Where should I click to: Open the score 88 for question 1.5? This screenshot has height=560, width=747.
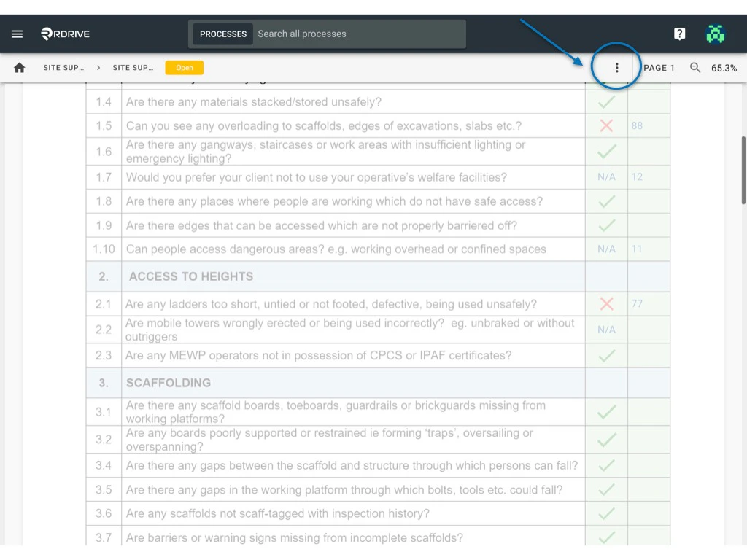pos(638,125)
